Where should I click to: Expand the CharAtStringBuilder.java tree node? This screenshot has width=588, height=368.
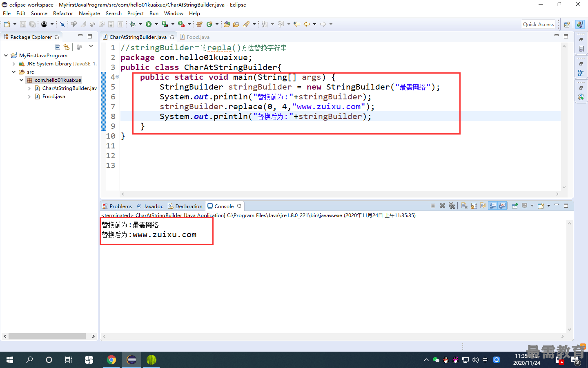29,88
